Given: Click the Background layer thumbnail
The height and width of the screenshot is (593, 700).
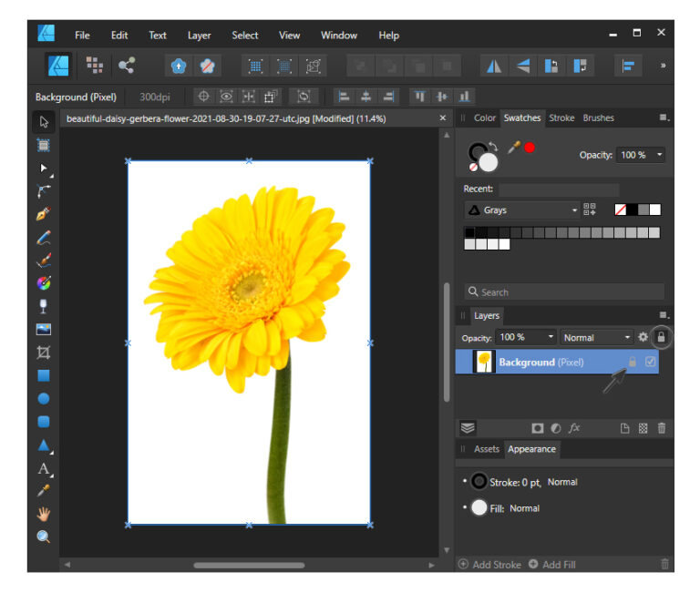Looking at the screenshot, I should 484,362.
